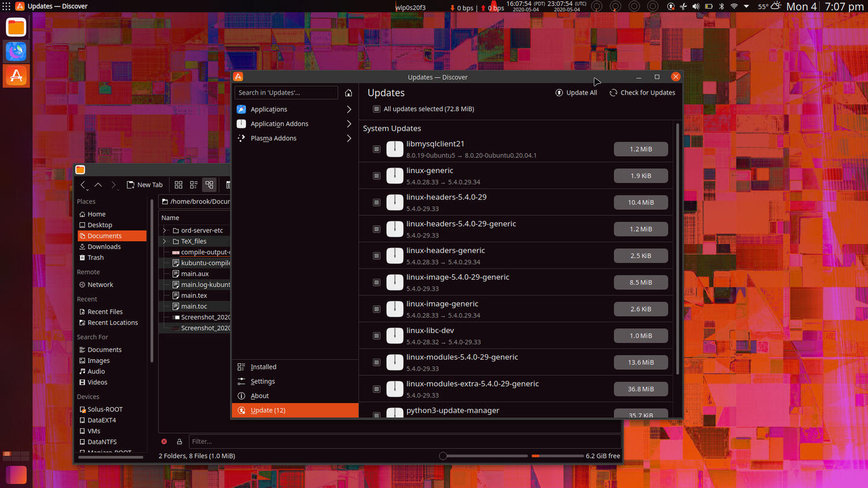The image size is (868, 488).
Task: Click the linux-libc-dev package icon
Action: click(395, 336)
